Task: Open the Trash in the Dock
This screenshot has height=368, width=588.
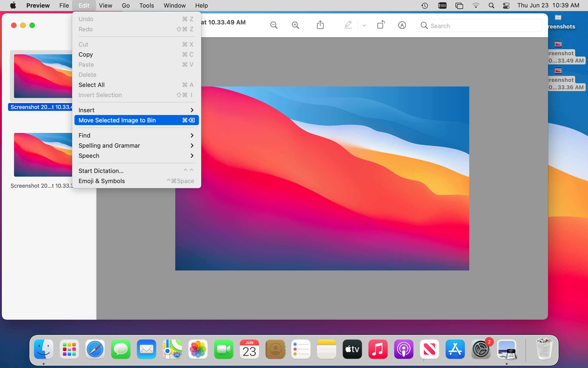Action: click(x=544, y=349)
